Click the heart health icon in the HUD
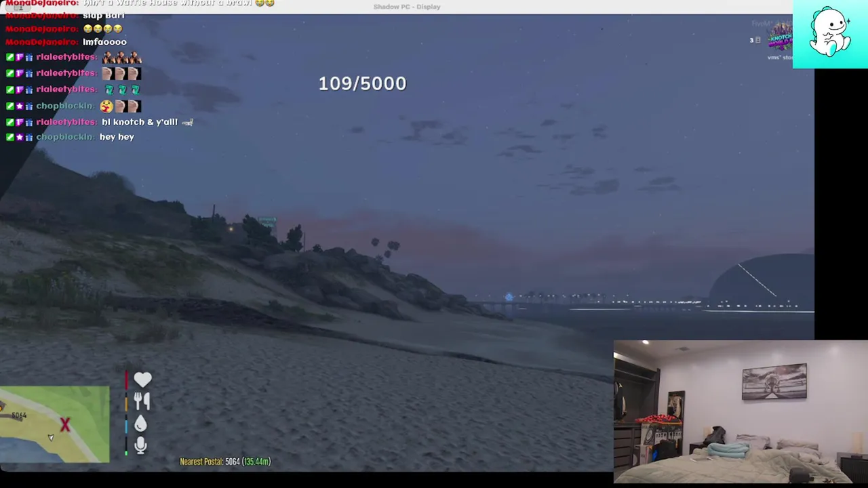Screen dimensions: 868x488 coord(142,380)
